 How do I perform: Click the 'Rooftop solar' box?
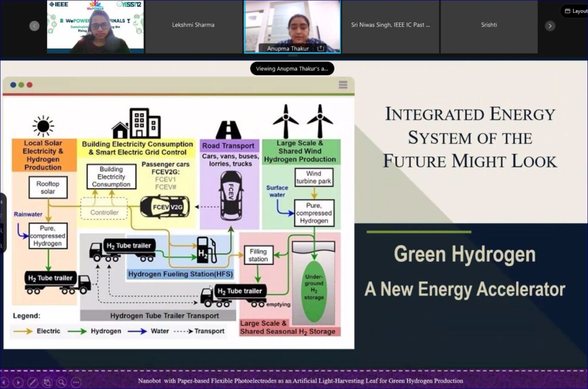coord(48,187)
